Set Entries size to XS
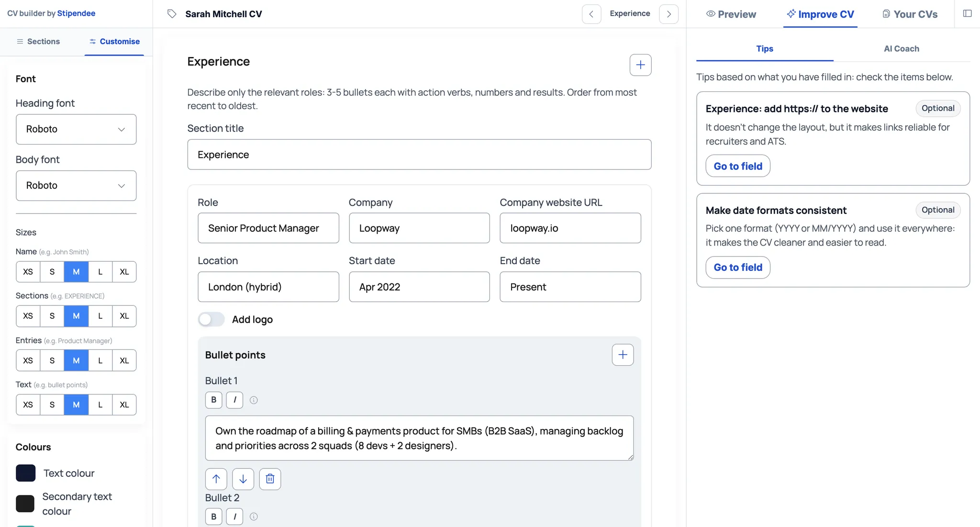Image resolution: width=980 pixels, height=527 pixels. (28, 360)
